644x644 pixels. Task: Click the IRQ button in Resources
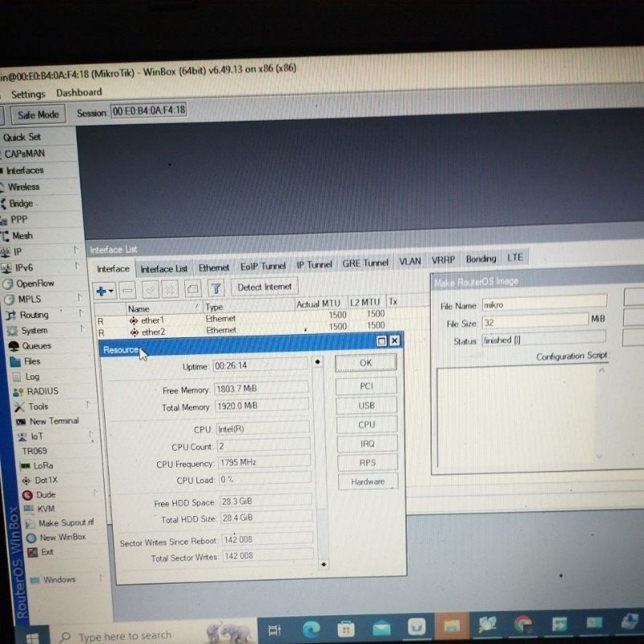click(368, 444)
